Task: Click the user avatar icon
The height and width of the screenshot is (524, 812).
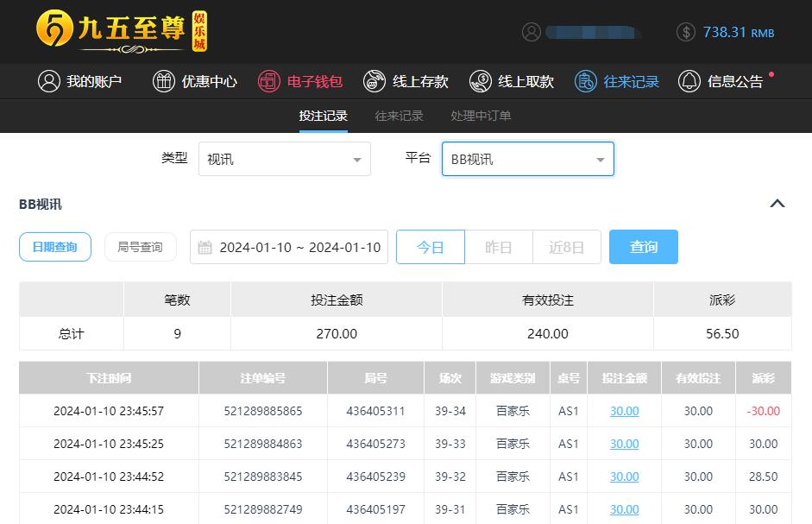Action: 532,32
